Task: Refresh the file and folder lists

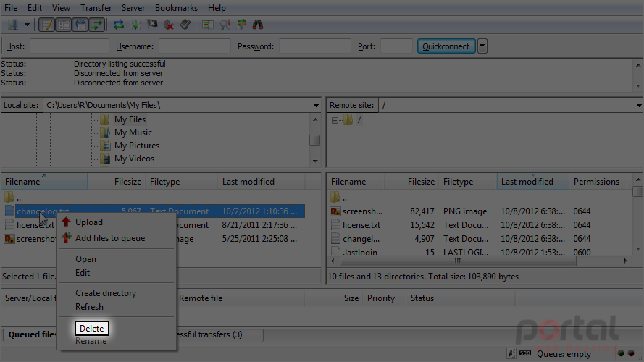Action: click(119, 25)
